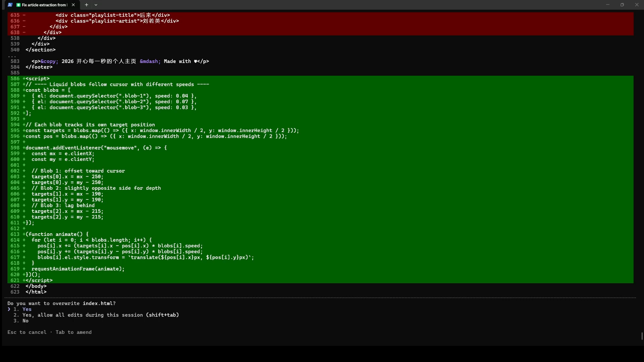The width and height of the screenshot is (644, 362).
Task: Click the footer copyright paragraph line 583
Action: click(x=120, y=61)
